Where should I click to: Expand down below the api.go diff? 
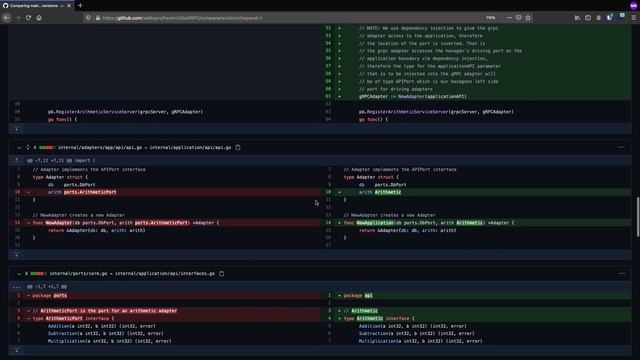pyautogui.click(x=17, y=255)
